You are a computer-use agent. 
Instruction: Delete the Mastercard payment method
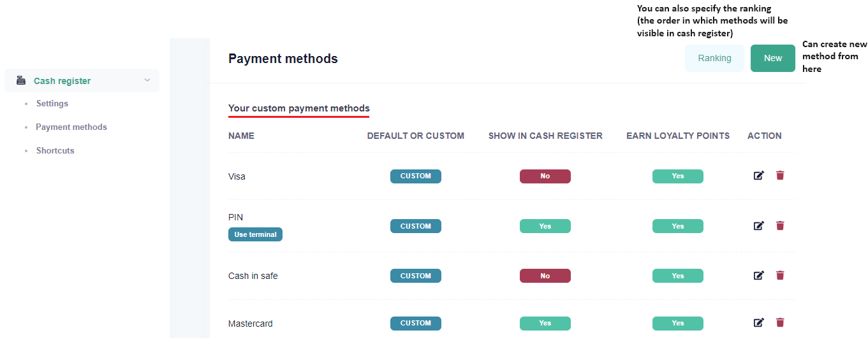(x=780, y=322)
